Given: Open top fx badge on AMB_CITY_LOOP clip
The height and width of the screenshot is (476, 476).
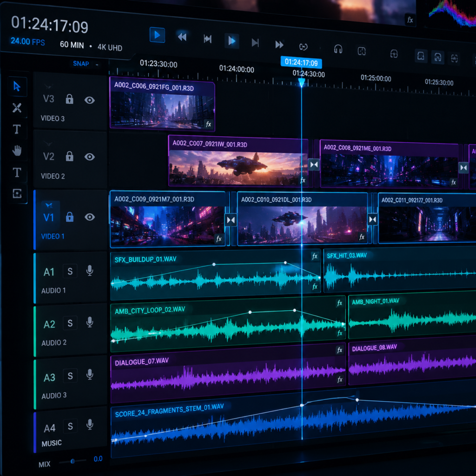Looking at the screenshot, I should 340,303.
